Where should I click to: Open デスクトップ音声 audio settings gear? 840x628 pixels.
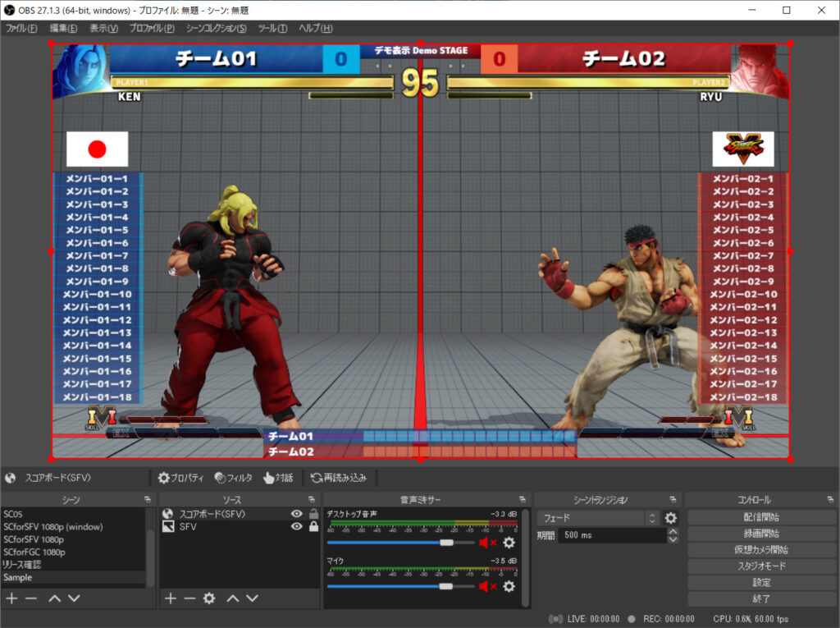pyautogui.click(x=509, y=542)
